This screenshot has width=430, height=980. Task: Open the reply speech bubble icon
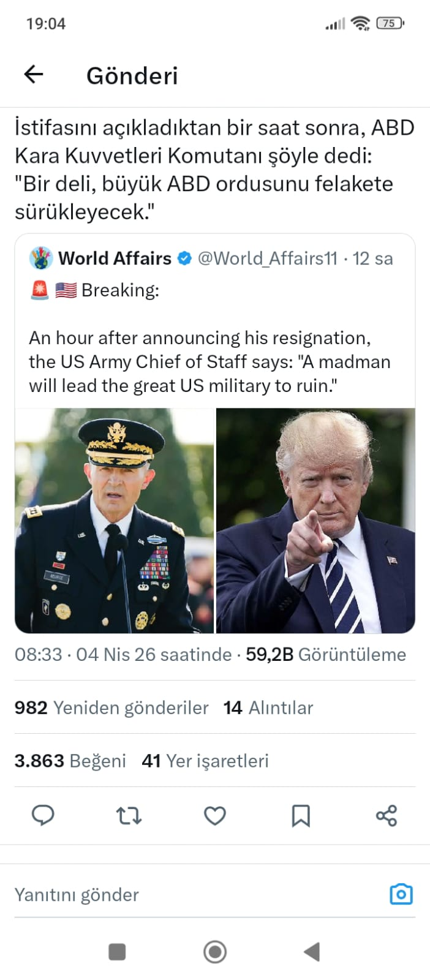[43, 815]
